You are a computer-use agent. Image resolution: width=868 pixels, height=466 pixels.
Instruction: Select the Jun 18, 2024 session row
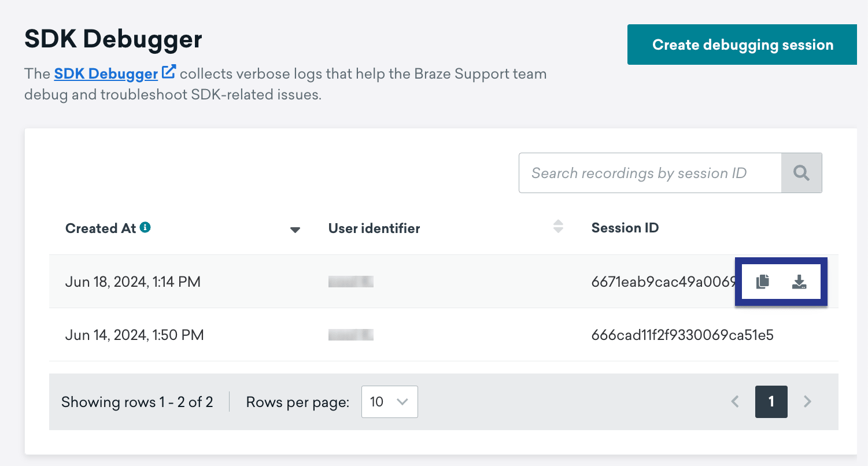coord(444,282)
